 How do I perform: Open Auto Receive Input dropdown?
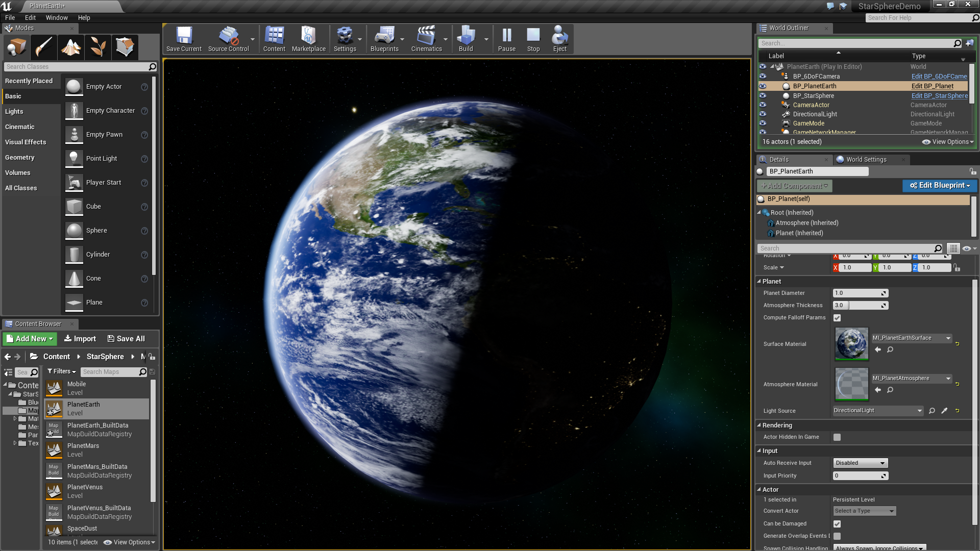click(861, 463)
